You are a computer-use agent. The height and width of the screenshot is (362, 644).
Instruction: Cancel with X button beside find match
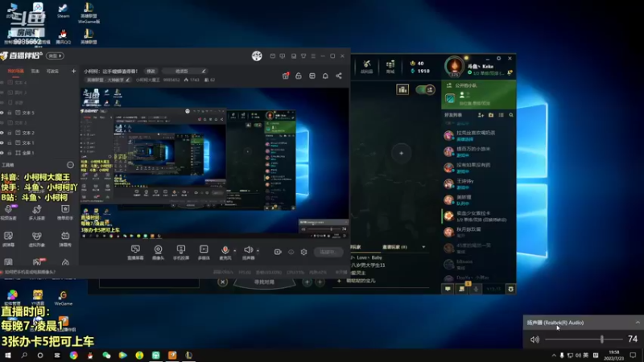pyautogui.click(x=223, y=282)
